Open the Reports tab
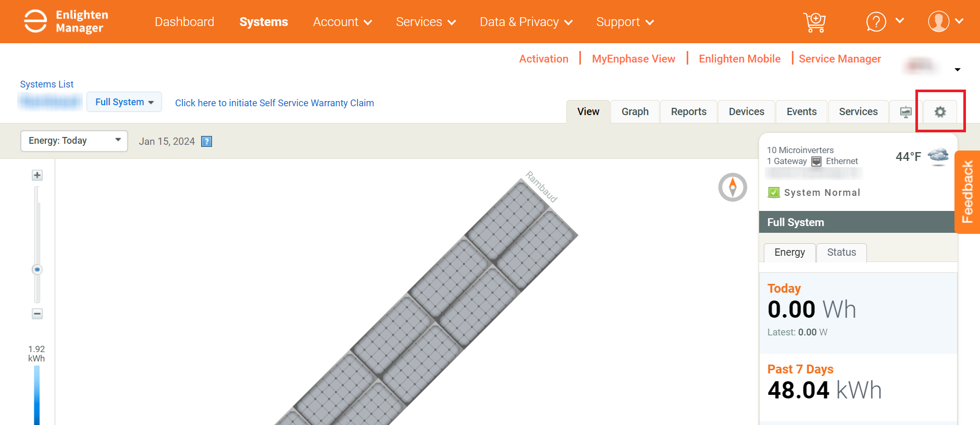The height and width of the screenshot is (425, 980). pos(689,111)
